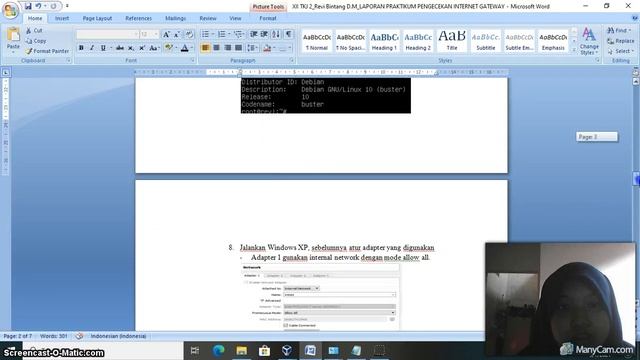Toggle superscript formatting

point(142,48)
